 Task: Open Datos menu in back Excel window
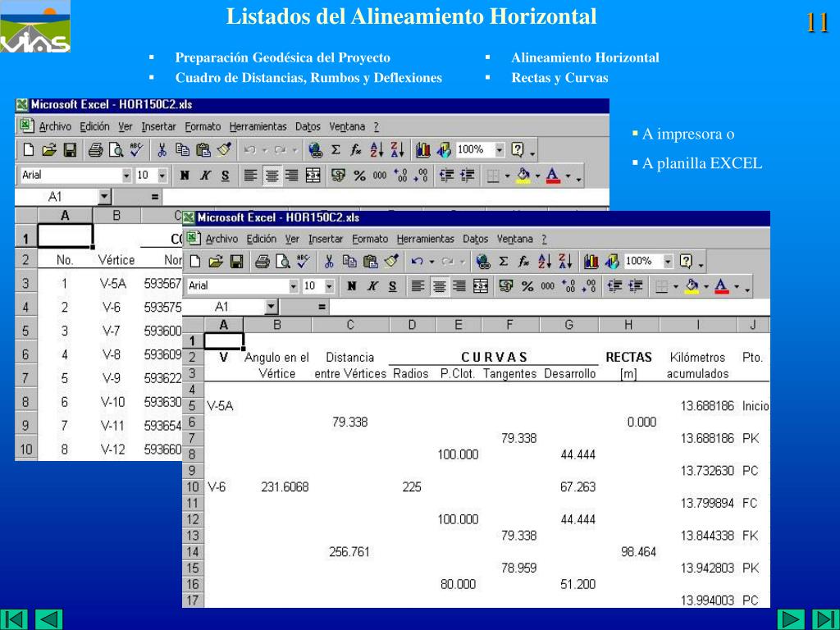pos(308,127)
